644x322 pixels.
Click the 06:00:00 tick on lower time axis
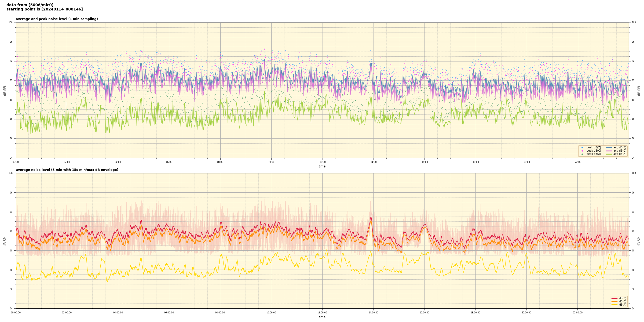(x=169, y=313)
